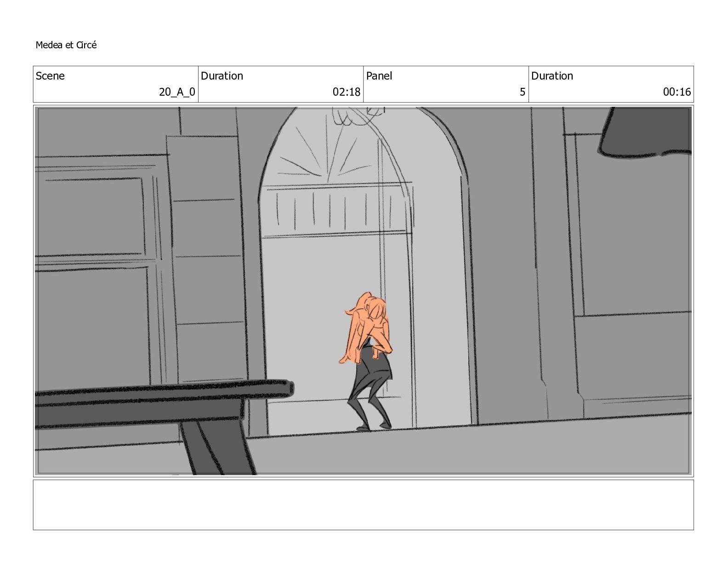The height and width of the screenshot is (563, 728).
Task: Click the empty notes box below panel
Action: pos(363,505)
